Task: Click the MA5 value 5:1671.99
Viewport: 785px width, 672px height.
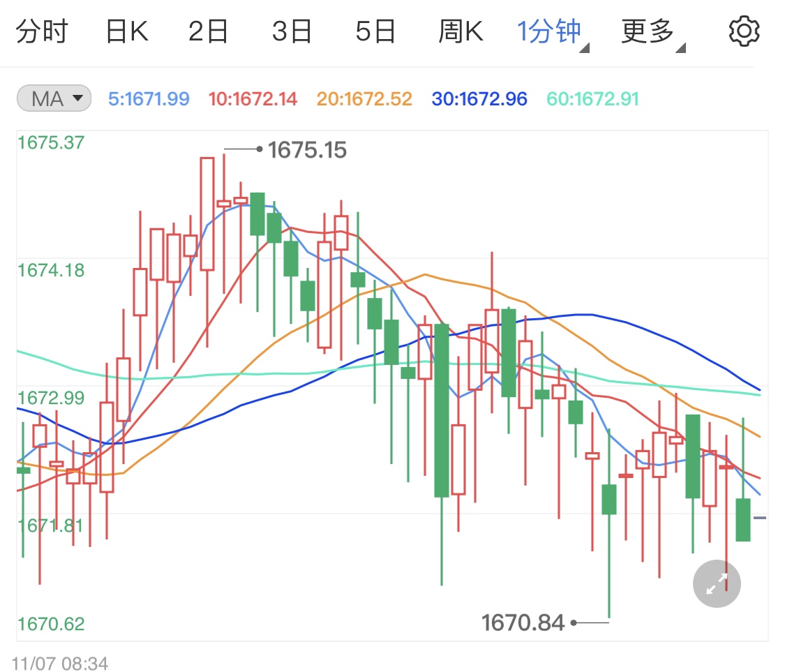Action: [149, 98]
